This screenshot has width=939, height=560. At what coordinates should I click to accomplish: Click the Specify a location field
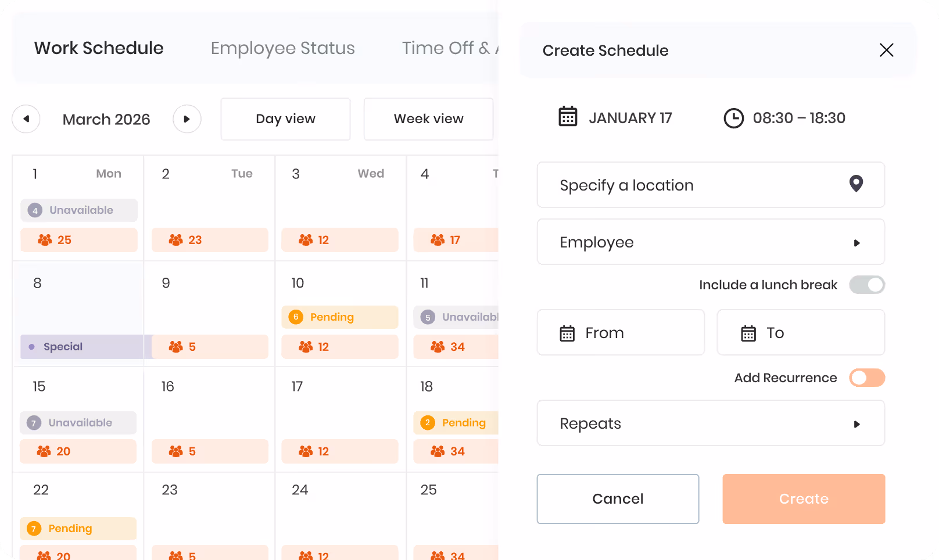[711, 185]
